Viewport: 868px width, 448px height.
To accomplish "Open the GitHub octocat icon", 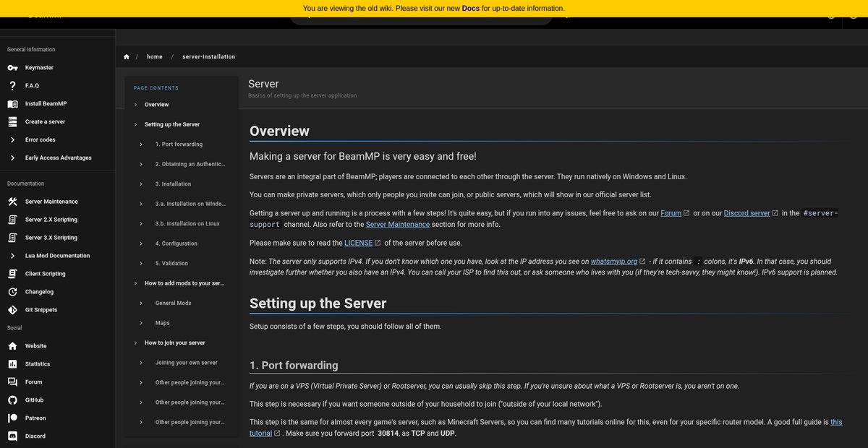I will tap(12, 400).
